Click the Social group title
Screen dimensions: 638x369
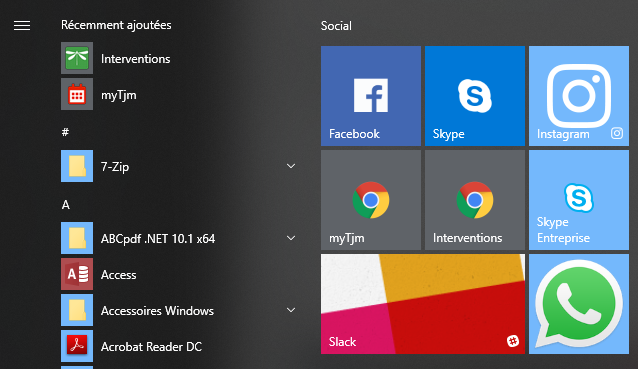(336, 26)
